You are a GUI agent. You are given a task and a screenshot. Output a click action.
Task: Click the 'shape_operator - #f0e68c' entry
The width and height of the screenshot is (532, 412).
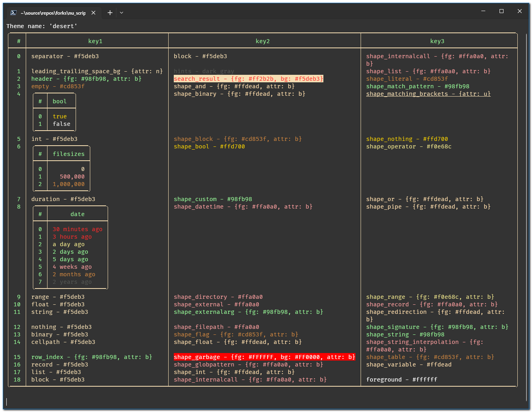409,146
